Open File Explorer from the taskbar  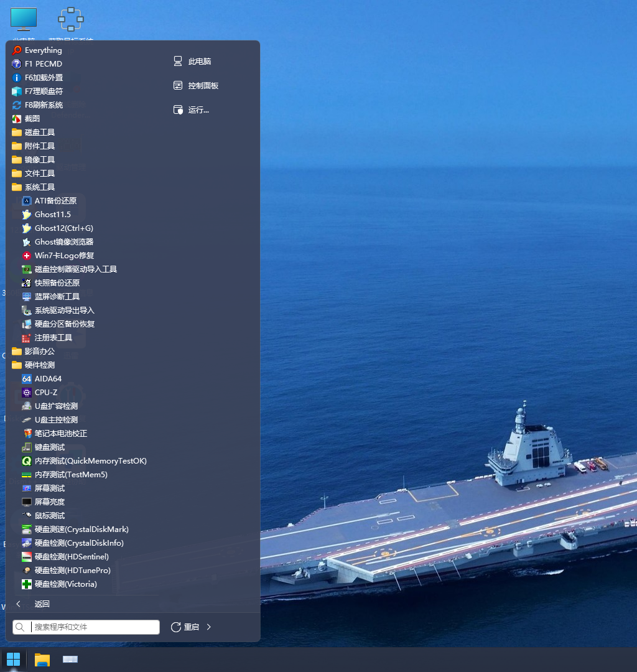pos(42,660)
